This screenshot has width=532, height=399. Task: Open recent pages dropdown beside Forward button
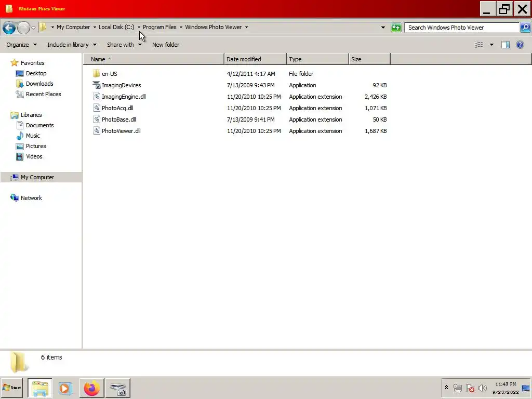(33, 28)
